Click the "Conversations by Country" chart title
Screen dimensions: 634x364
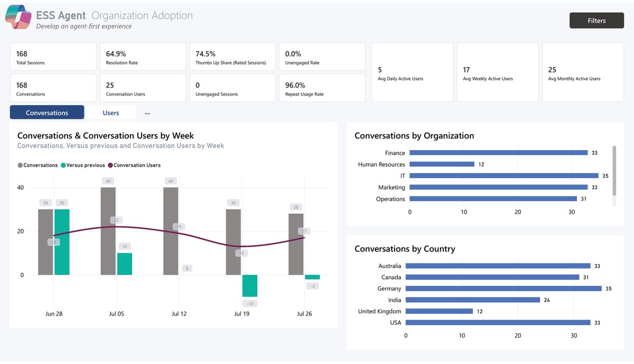[405, 249]
